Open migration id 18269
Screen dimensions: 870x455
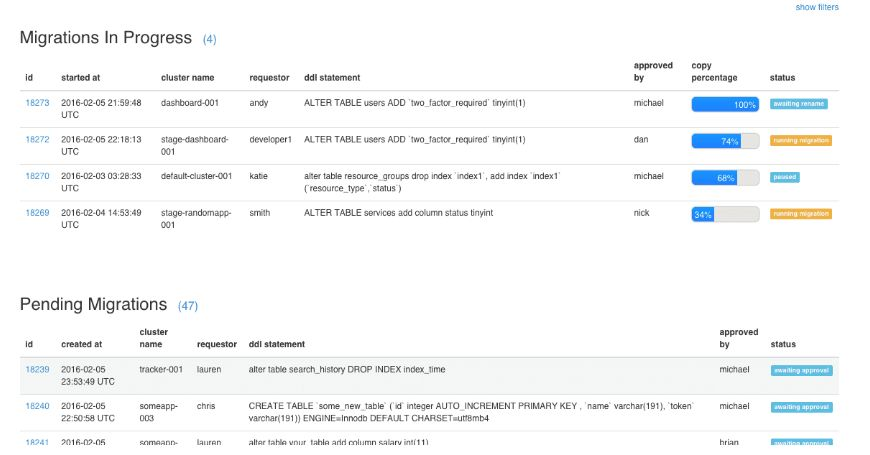(37, 213)
